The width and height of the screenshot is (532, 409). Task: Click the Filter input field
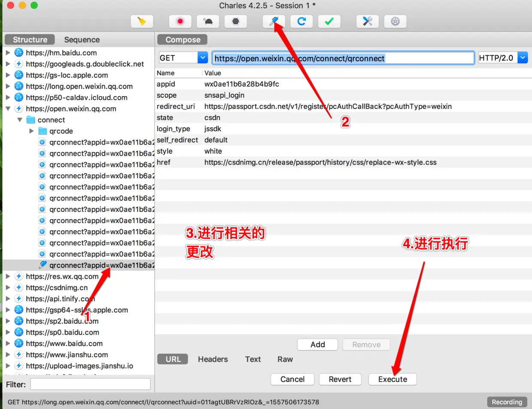click(90, 384)
